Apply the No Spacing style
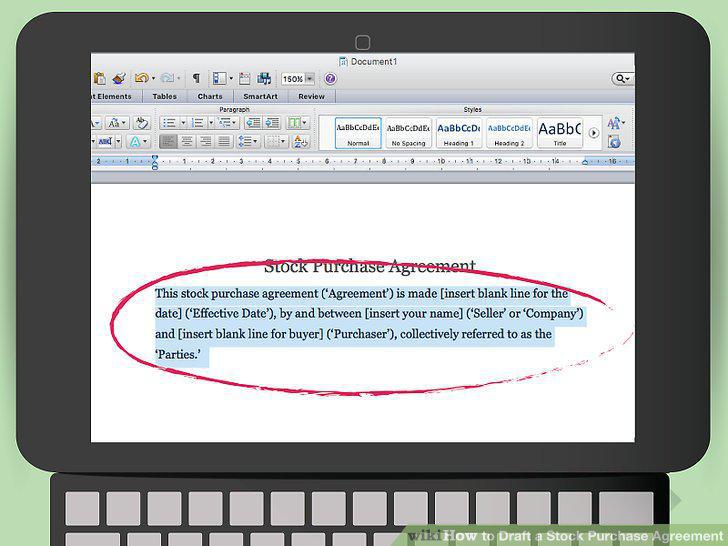 (409, 133)
